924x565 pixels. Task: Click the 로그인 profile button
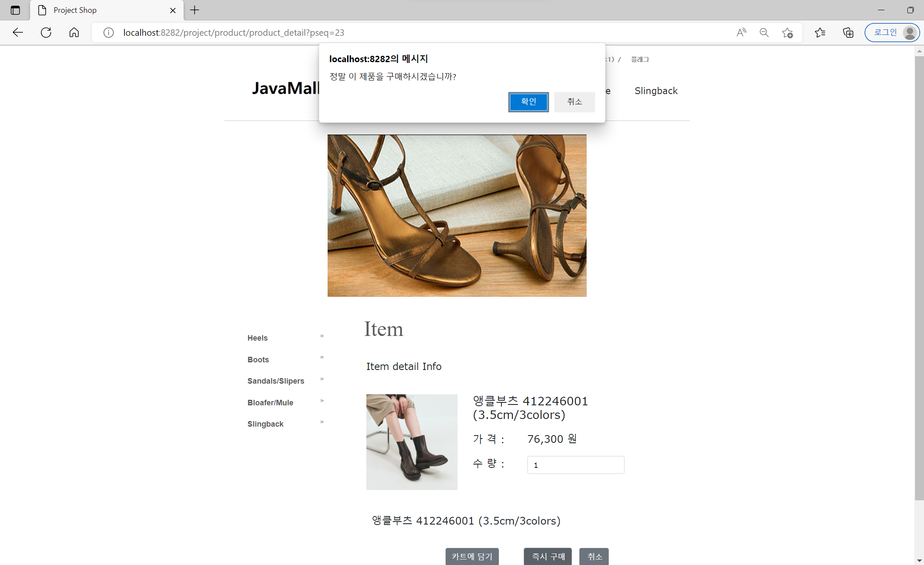pos(892,32)
